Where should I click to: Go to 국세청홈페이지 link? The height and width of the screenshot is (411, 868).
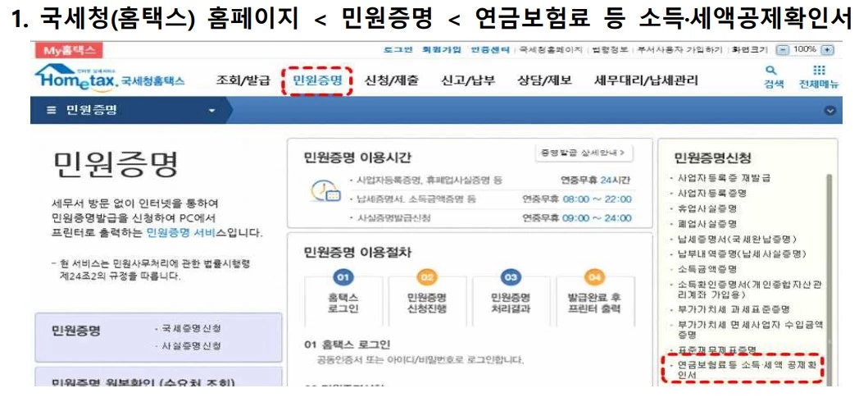[551, 50]
